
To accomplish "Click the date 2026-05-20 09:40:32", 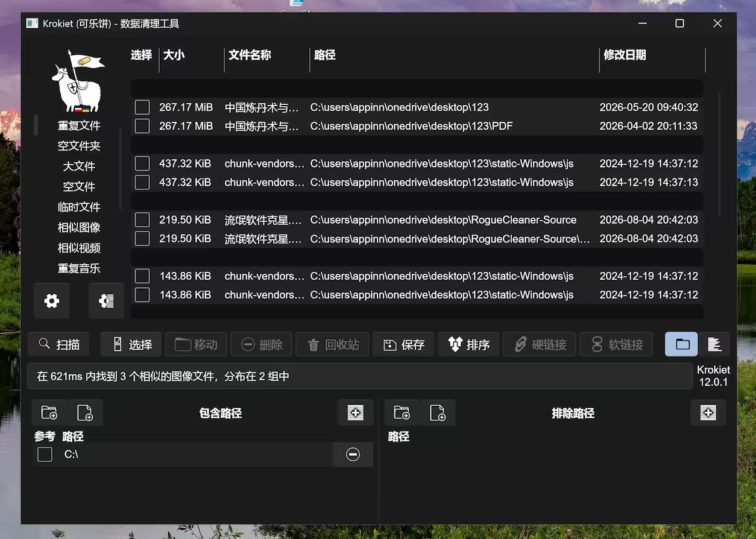I will tap(649, 107).
